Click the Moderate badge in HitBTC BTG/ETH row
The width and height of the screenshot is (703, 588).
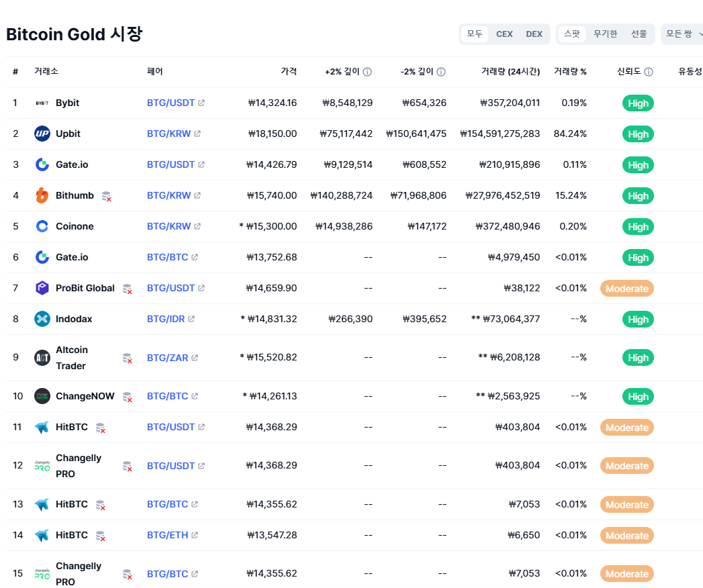626,536
